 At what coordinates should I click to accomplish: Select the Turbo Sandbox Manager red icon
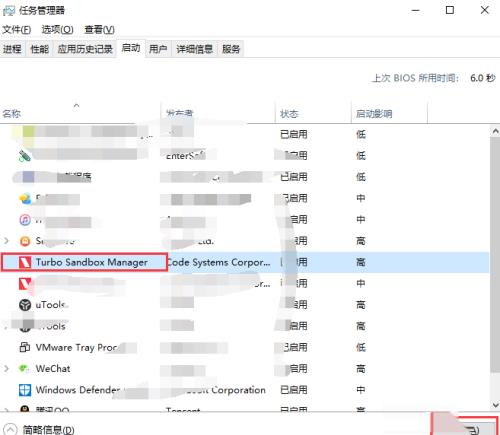(25, 262)
